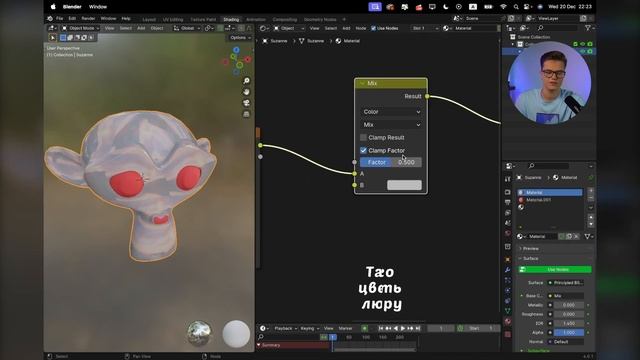Switch to the UV Editing workspace tab

click(x=173, y=19)
